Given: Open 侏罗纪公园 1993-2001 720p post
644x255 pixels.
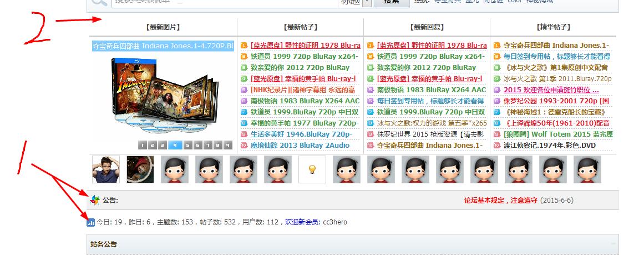Looking at the screenshot, I should pos(556,101).
